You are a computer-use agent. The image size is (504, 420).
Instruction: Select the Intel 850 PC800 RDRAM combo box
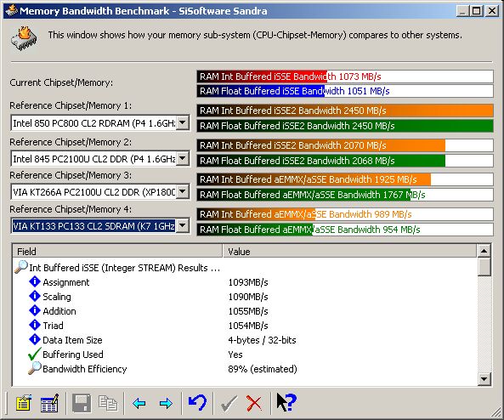click(100, 122)
